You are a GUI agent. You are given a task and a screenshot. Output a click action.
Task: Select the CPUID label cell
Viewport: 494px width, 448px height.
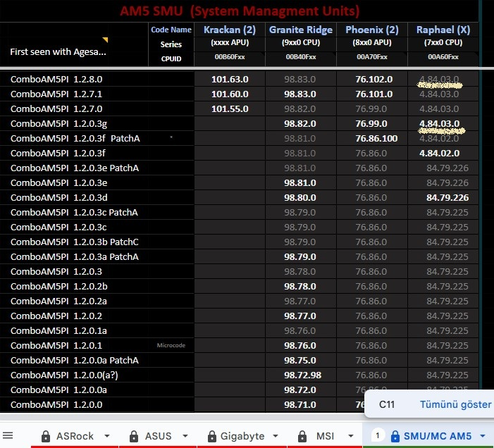pos(171,59)
